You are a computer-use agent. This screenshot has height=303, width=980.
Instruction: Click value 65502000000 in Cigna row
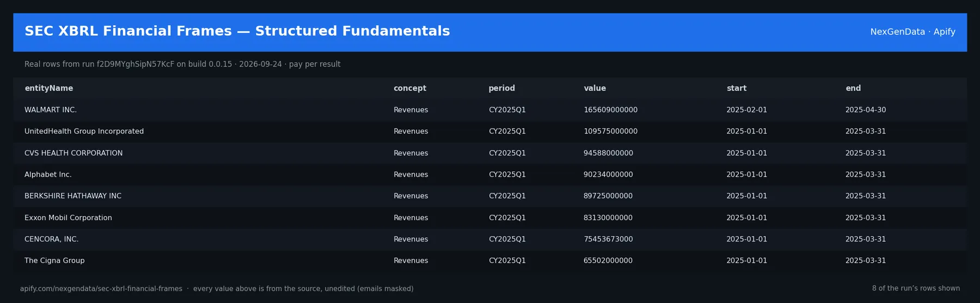608,260
